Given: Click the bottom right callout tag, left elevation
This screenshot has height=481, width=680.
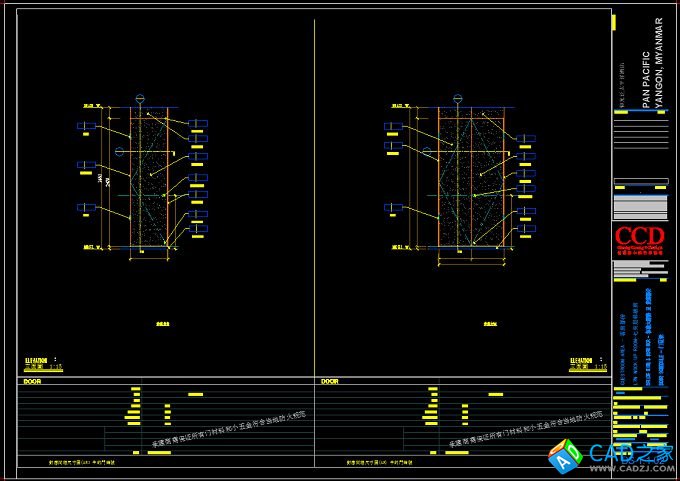Looking at the screenshot, I should [x=198, y=229].
